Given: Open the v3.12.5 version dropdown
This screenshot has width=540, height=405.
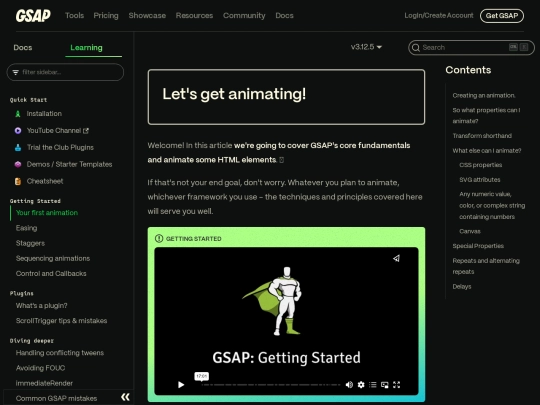Looking at the screenshot, I should coord(366,47).
